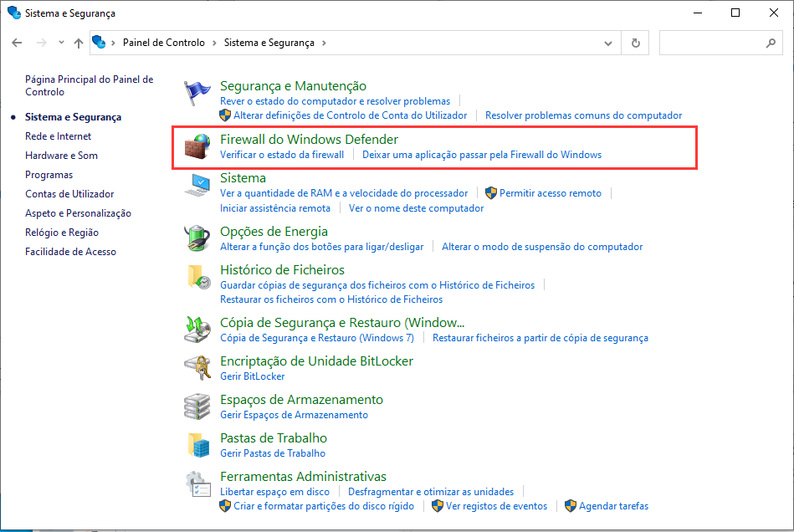
Task: Click Alterar o modo de suspensão link
Action: pyautogui.click(x=542, y=247)
